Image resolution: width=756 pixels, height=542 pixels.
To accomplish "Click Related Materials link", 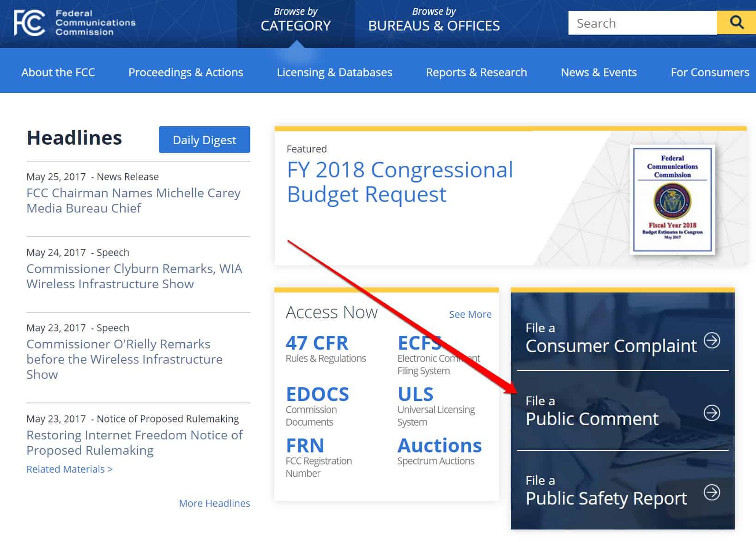I will click(x=69, y=469).
